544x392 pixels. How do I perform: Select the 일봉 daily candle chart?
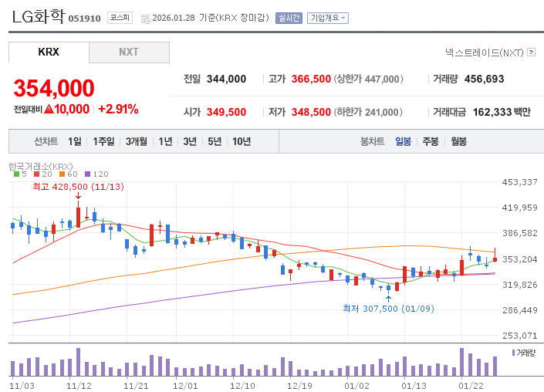point(403,141)
